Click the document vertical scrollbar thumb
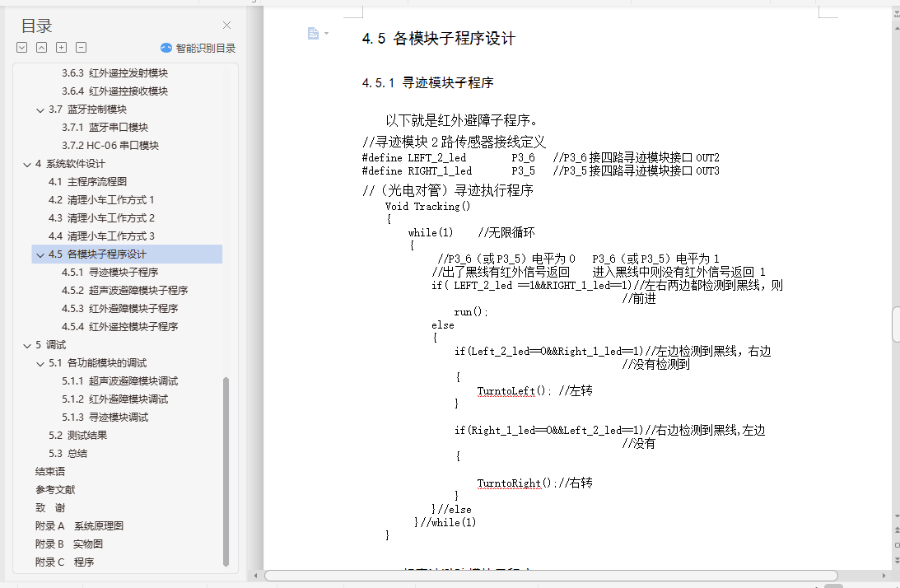900x588 pixels. point(897,325)
